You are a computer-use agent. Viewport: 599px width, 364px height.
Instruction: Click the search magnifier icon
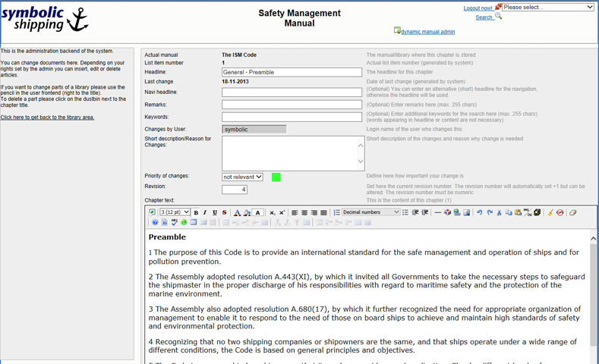click(498, 16)
